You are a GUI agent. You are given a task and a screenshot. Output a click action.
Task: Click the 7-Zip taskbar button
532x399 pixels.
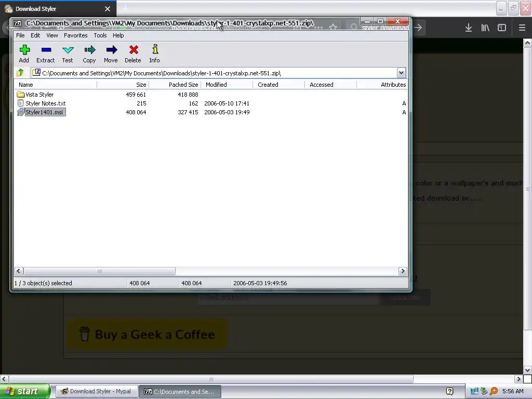click(x=180, y=392)
